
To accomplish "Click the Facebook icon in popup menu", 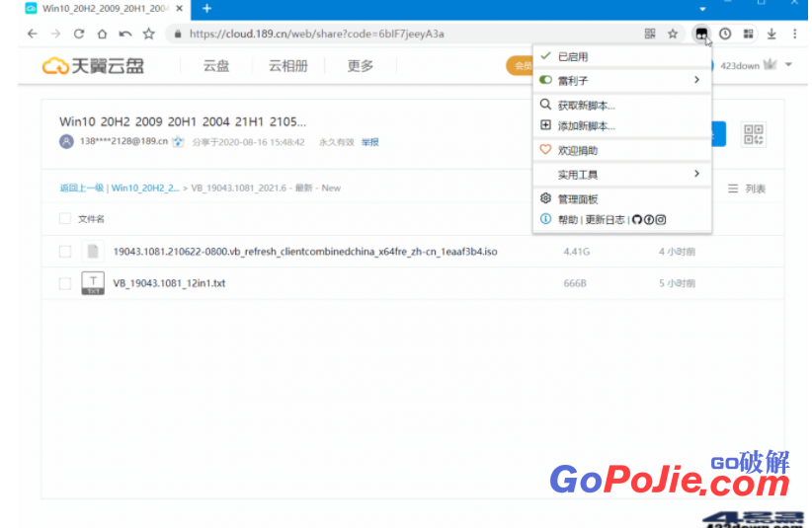I will click(649, 220).
